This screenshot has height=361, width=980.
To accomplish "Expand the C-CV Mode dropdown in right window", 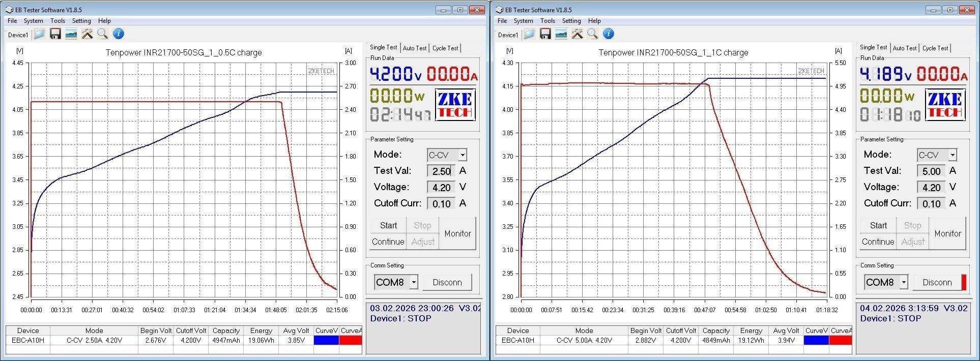I will point(952,155).
